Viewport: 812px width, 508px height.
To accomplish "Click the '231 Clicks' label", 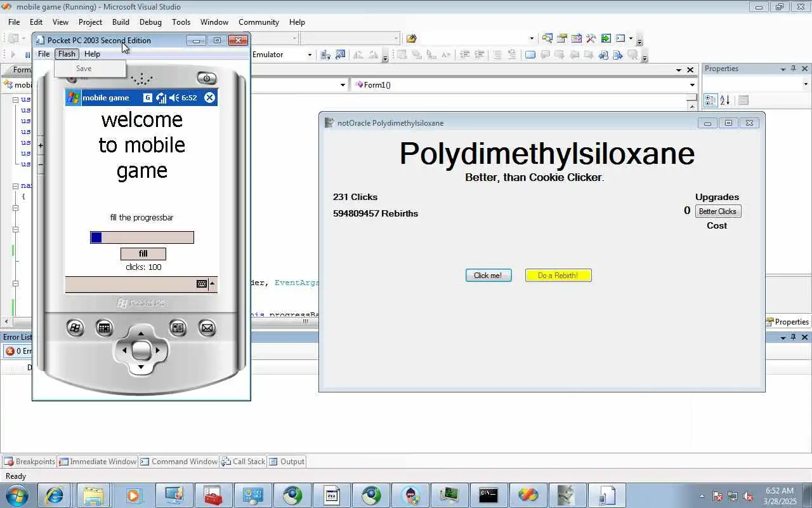I will coord(355,197).
